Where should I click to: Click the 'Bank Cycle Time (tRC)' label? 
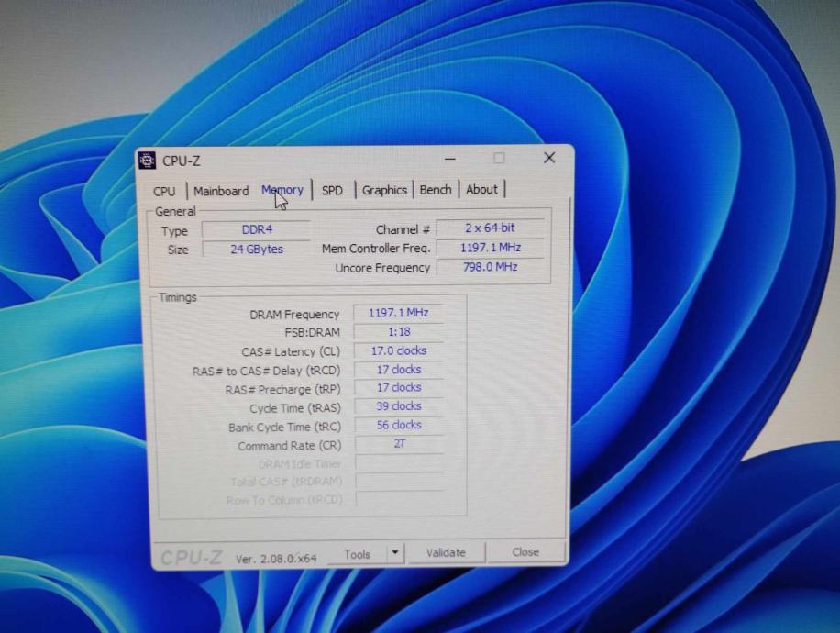(284, 428)
